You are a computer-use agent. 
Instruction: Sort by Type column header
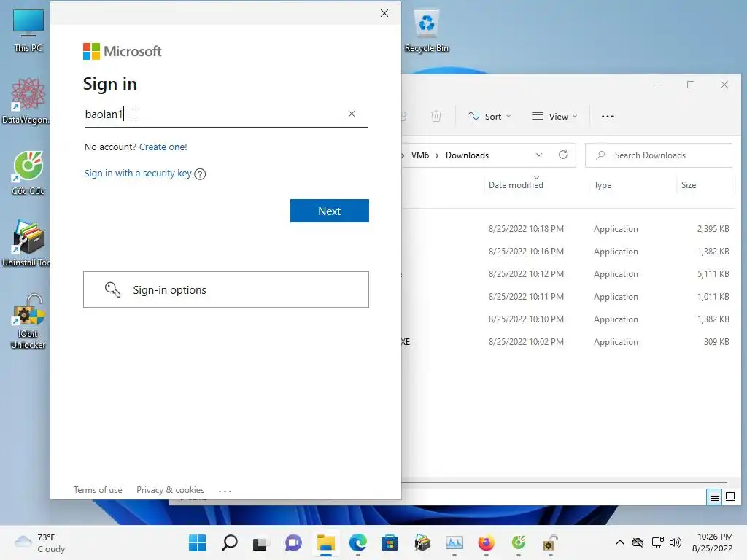coord(603,184)
